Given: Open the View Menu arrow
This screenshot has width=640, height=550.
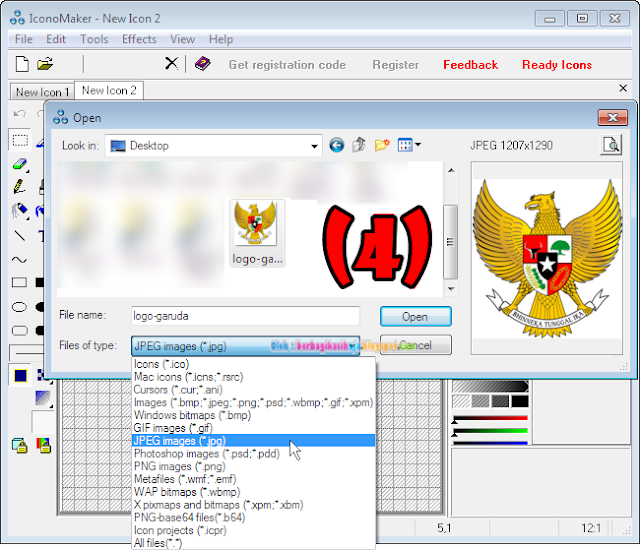Looking at the screenshot, I should [x=418, y=144].
